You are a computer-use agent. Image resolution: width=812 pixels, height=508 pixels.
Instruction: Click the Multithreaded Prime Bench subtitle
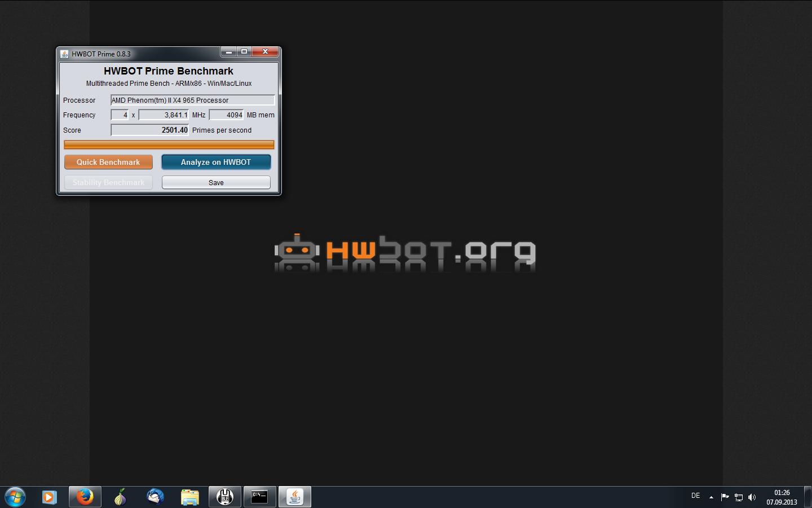tap(169, 84)
